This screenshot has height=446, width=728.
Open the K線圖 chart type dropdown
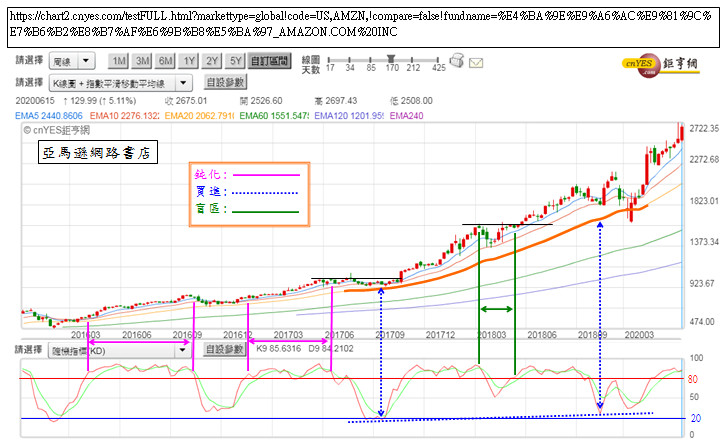tap(120, 83)
